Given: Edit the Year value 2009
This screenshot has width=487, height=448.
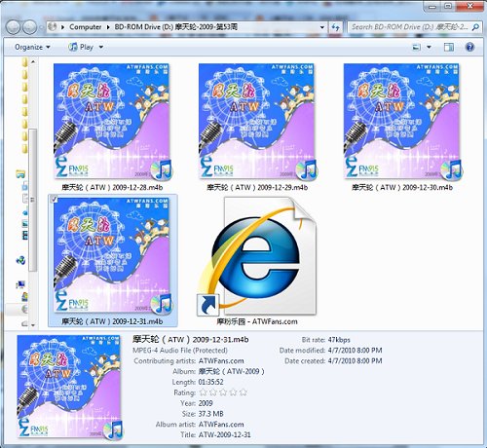Looking at the screenshot, I should [x=206, y=403].
